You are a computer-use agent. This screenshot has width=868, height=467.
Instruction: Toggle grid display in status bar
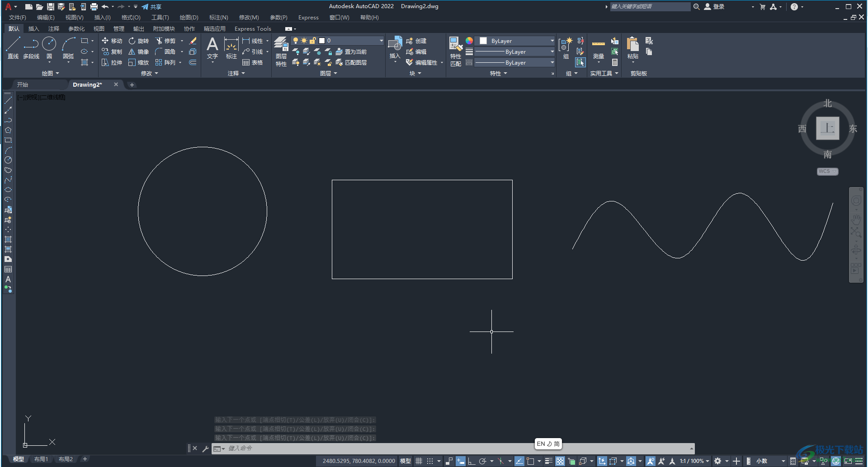[x=419, y=461]
